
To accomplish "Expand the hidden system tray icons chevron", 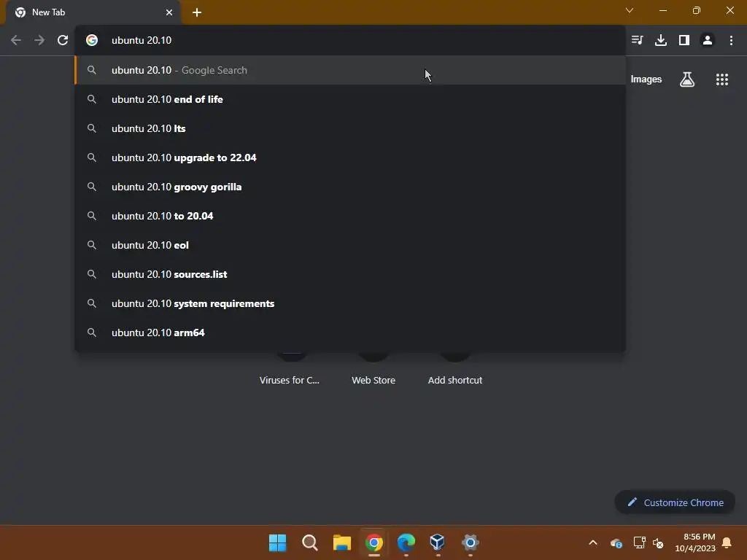I will click(593, 542).
